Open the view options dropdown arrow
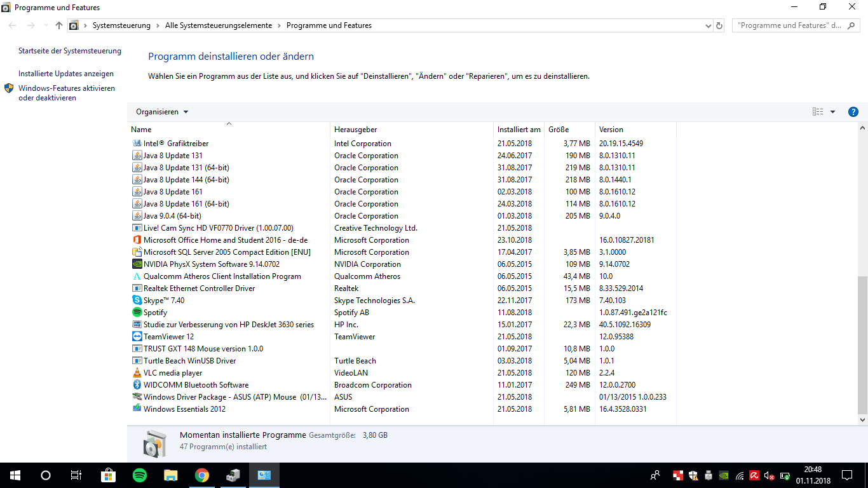 [832, 112]
